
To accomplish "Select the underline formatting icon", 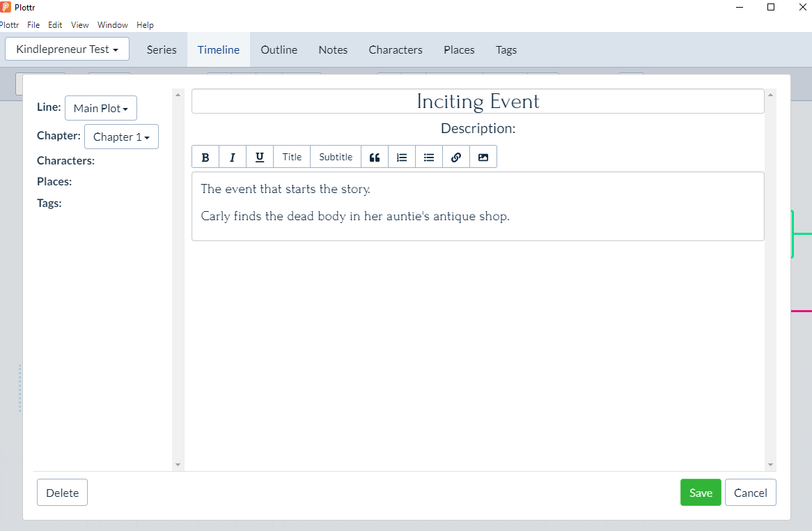I will point(260,156).
